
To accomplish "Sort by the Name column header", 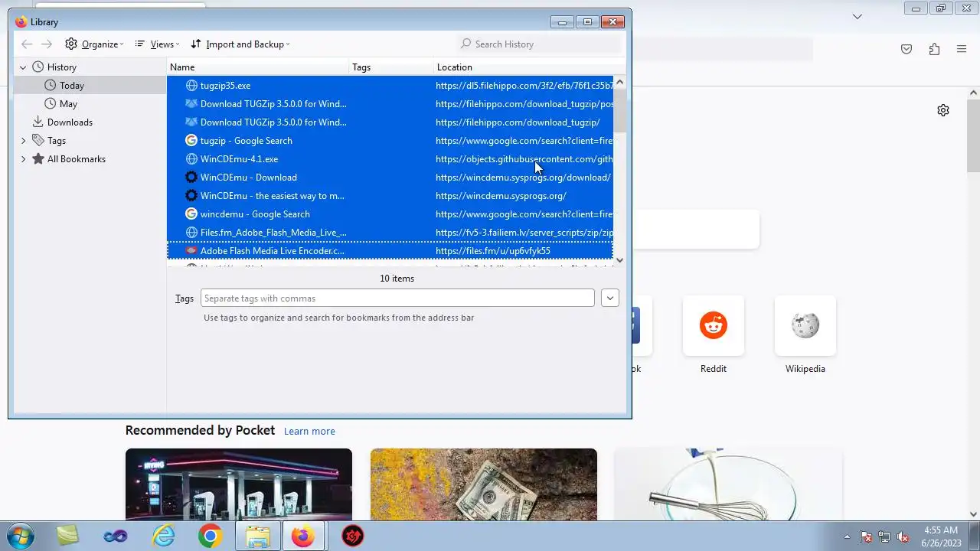I will pyautogui.click(x=259, y=67).
